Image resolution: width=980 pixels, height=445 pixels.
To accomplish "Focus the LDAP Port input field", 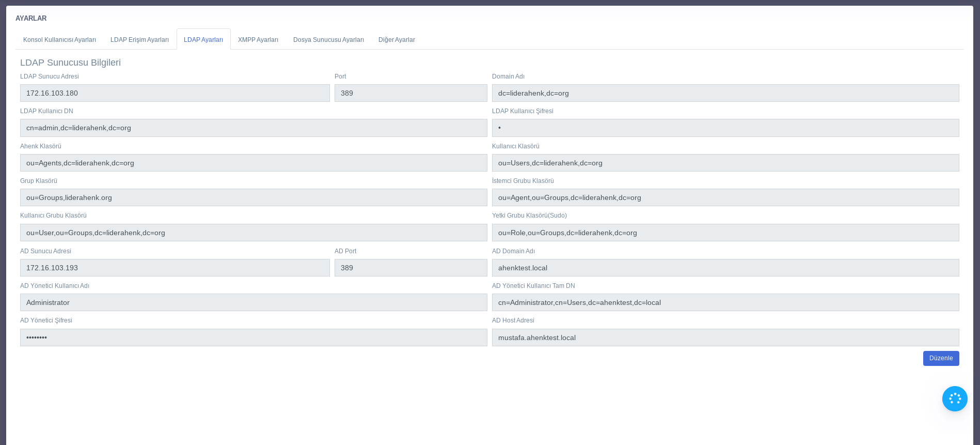I will point(410,93).
